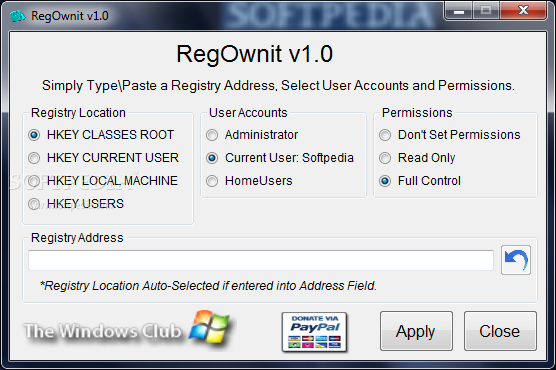The width and height of the screenshot is (556, 370).
Task: Click the RegOwnit v1.0 heading text
Action: coord(255,54)
